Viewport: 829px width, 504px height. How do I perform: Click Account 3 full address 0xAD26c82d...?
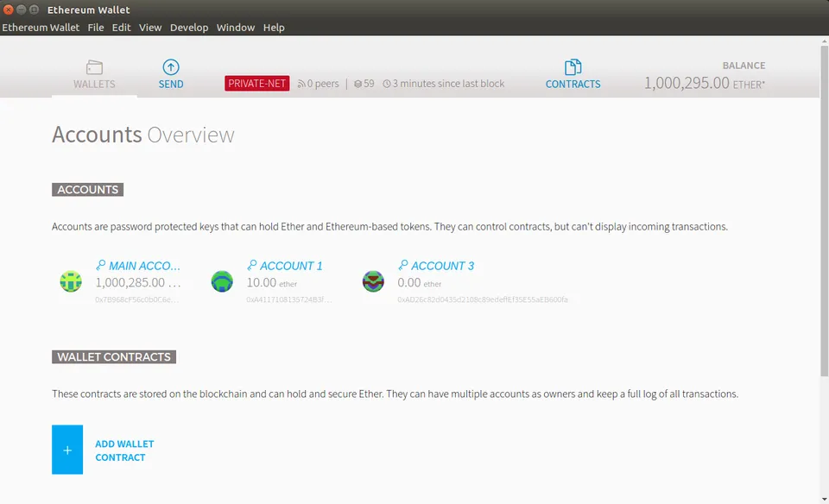pos(483,299)
